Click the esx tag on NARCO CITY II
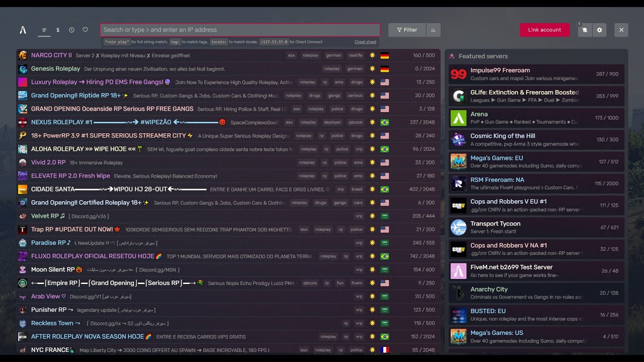The height and width of the screenshot is (362, 644). 291,55
